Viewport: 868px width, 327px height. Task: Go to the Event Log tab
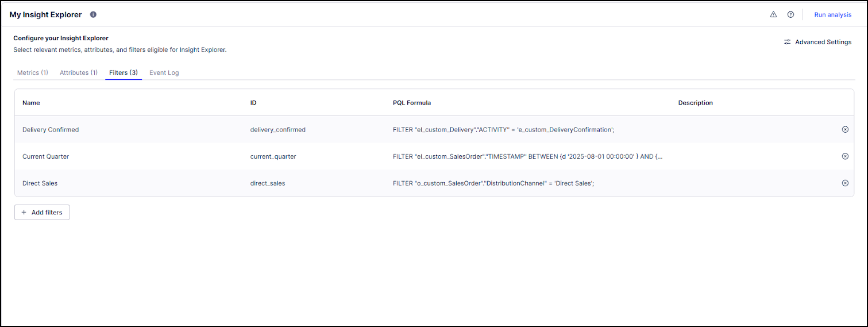point(164,73)
